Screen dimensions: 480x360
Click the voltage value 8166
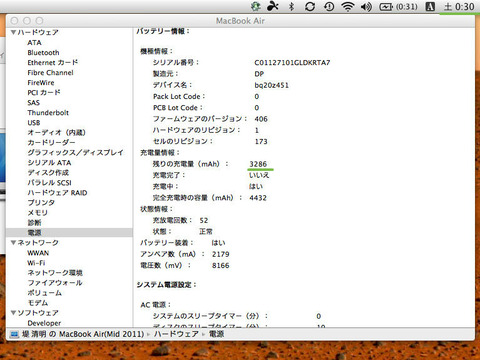click(221, 266)
